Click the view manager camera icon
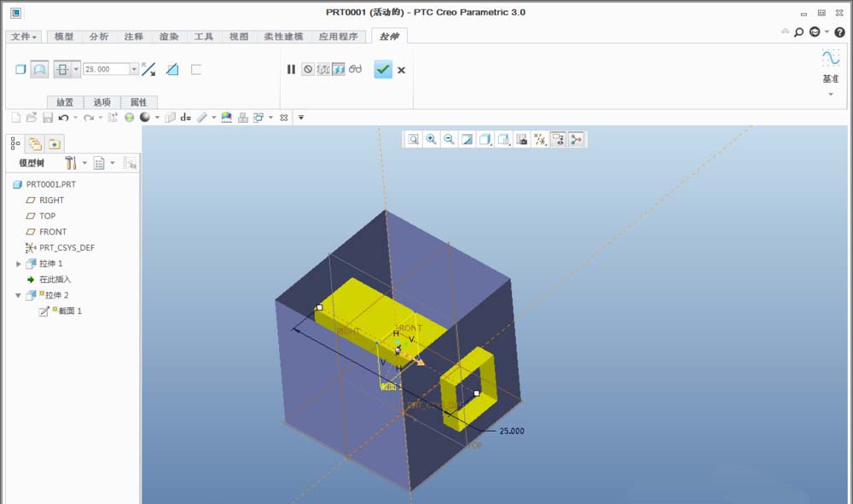 tap(522, 140)
